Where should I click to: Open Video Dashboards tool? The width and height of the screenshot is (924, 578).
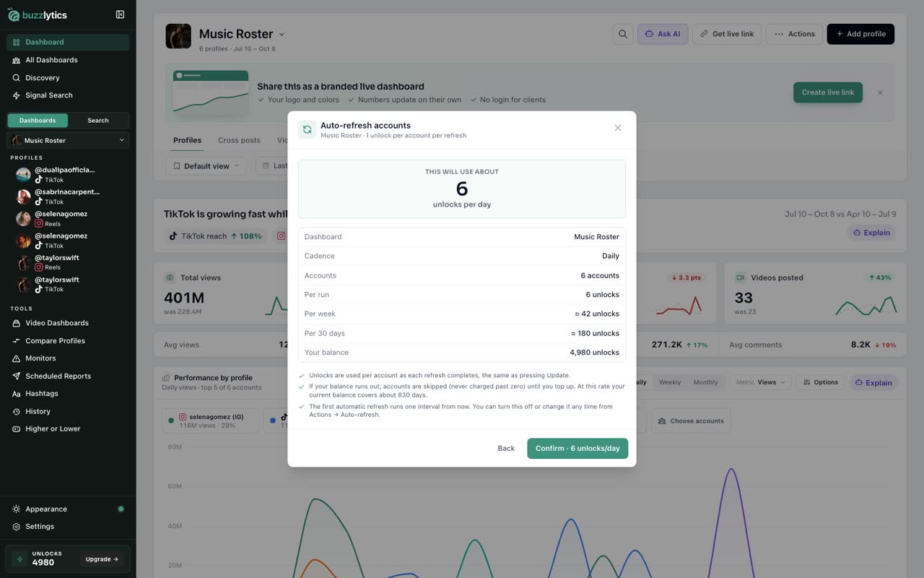[x=68, y=323]
